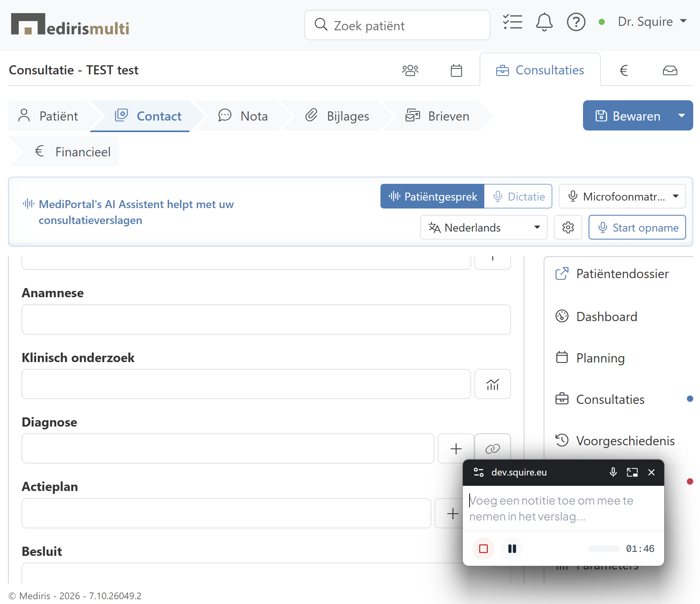This screenshot has height=604, width=700.
Task: Open Planning from side panel
Action: click(x=590, y=358)
